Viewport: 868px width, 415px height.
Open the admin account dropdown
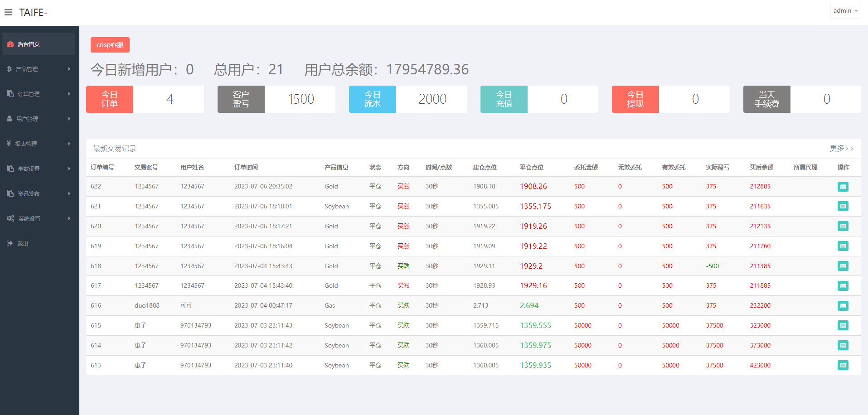[x=845, y=10]
